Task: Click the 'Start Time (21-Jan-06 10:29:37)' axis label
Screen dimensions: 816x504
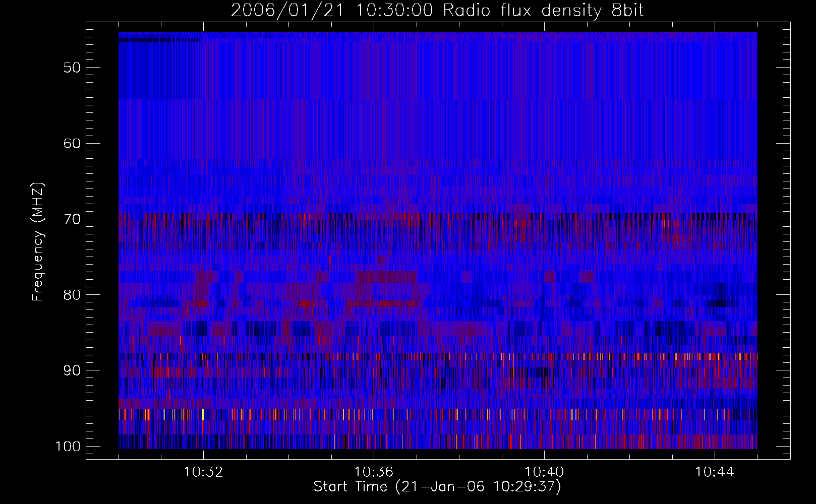Action: tap(437, 487)
